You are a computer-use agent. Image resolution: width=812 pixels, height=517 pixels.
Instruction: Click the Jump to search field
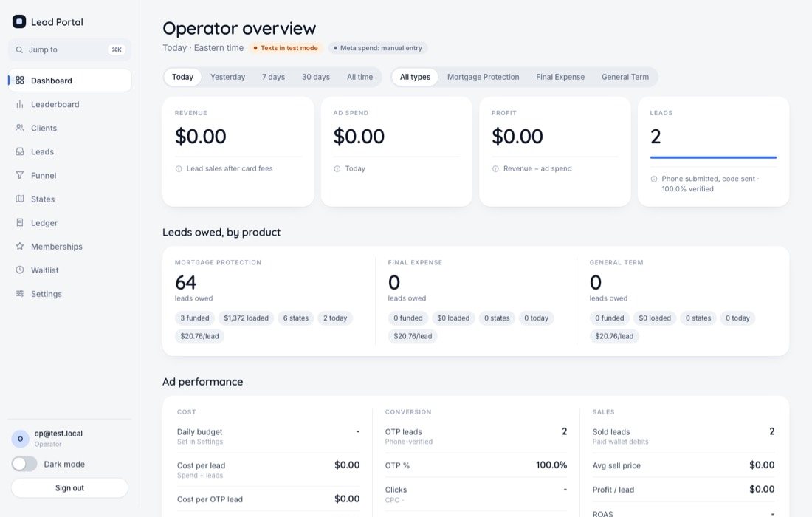(x=69, y=49)
